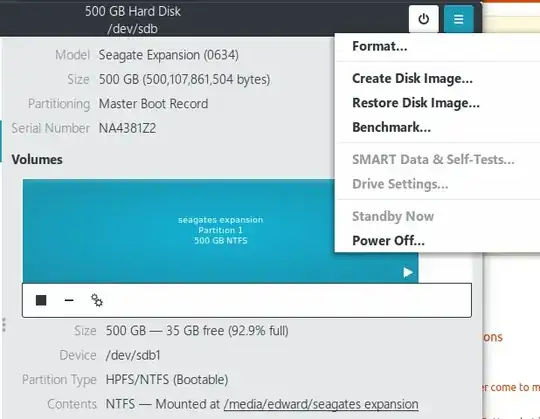Click the power off drive icon button
540x419 pixels.
(x=424, y=19)
